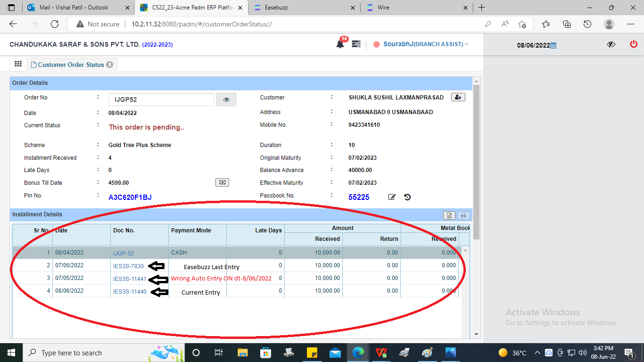This screenshot has height=362, width=644.
Task: Open the tab actions menu icon
Action: [11, 8]
